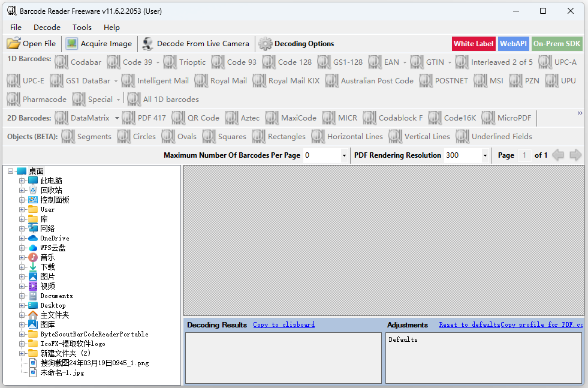
Task: Select the MicroPDF icon
Action: click(x=489, y=118)
